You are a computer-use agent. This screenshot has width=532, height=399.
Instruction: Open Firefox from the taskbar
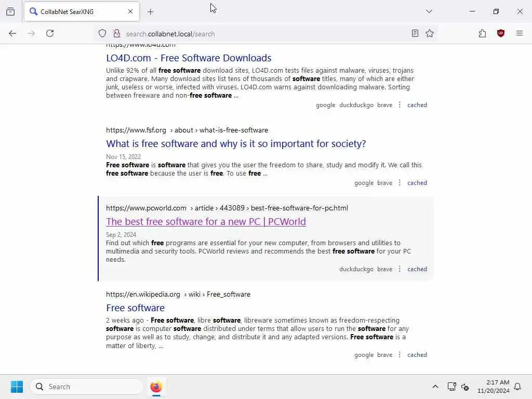(156, 387)
